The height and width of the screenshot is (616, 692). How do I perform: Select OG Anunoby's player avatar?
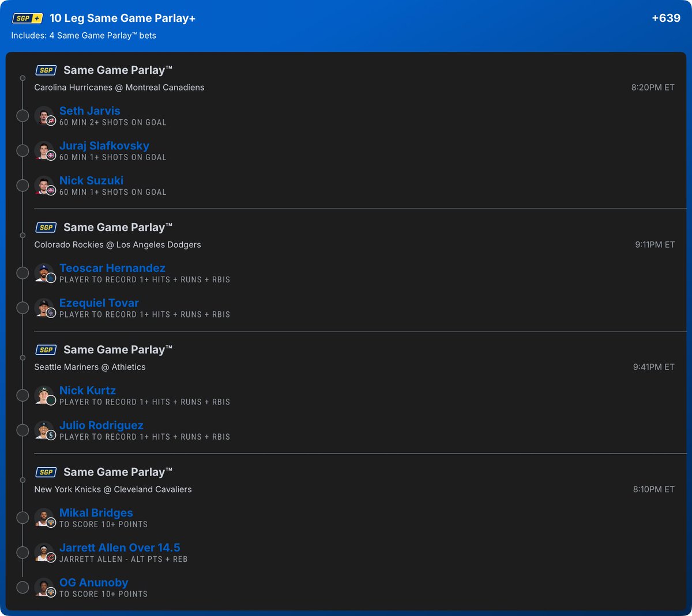pos(44,588)
